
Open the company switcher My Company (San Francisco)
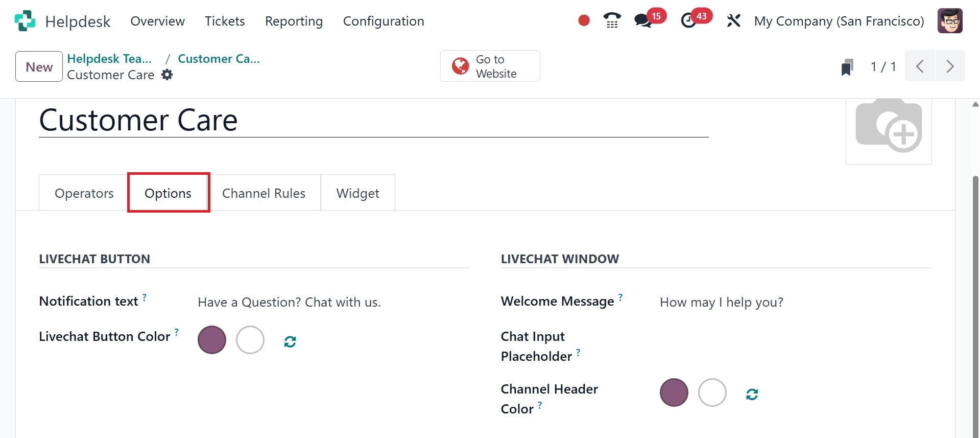click(839, 21)
